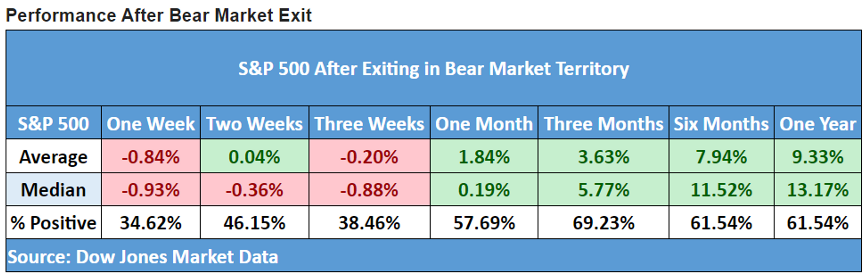Click the 'Average' row label
This screenshot has width=868, height=273.
53,157
